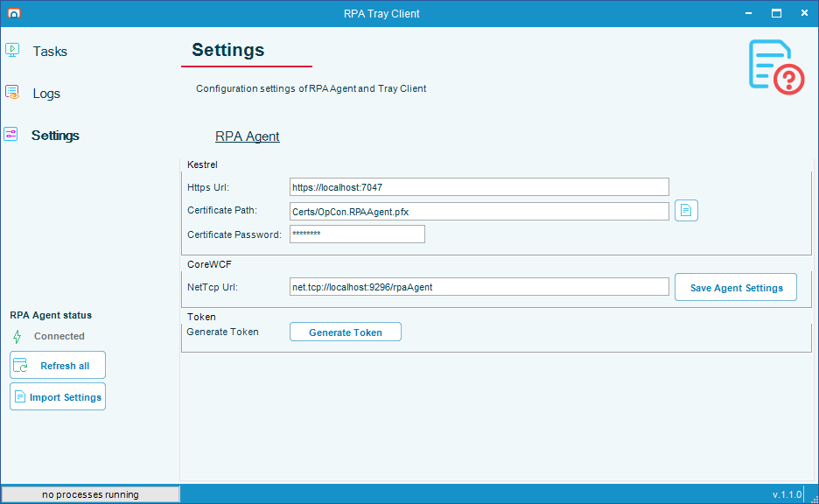Image resolution: width=819 pixels, height=504 pixels.
Task: Click the Settings sliders icon
Action: click(x=11, y=134)
